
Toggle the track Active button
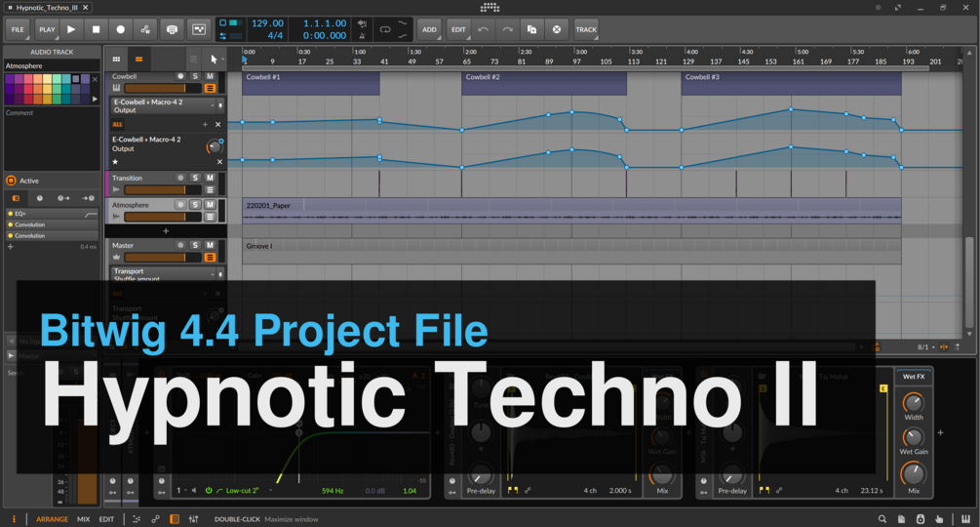pyautogui.click(x=12, y=181)
